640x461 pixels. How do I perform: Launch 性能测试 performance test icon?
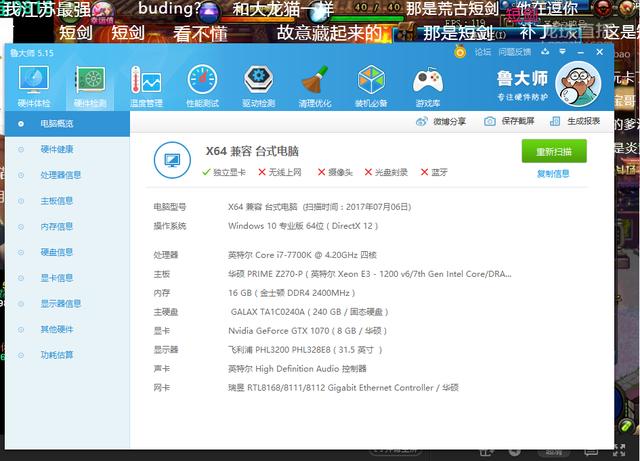(202, 86)
